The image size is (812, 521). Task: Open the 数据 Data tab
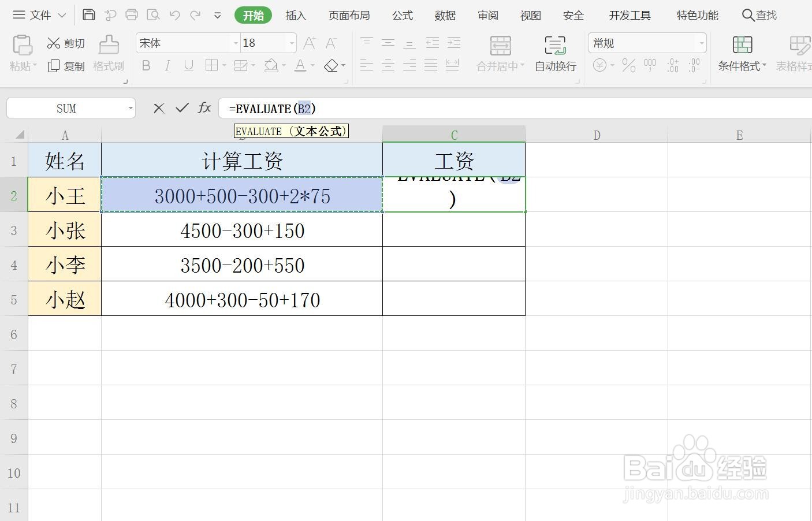pos(445,16)
